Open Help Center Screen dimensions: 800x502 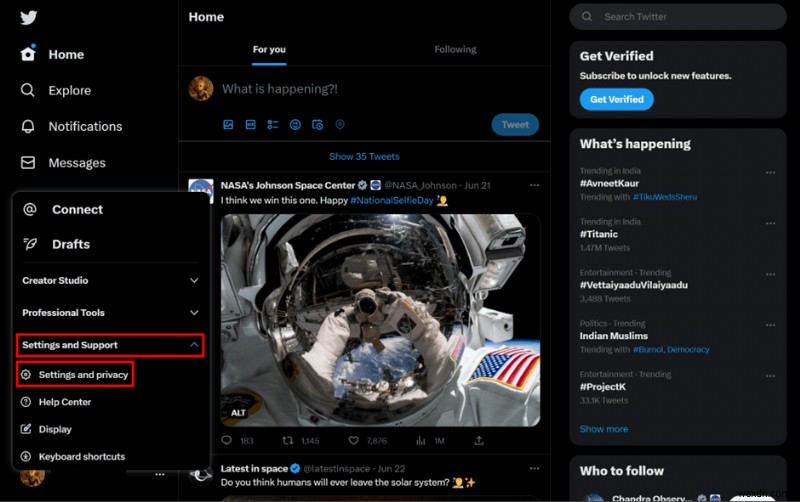(56, 402)
